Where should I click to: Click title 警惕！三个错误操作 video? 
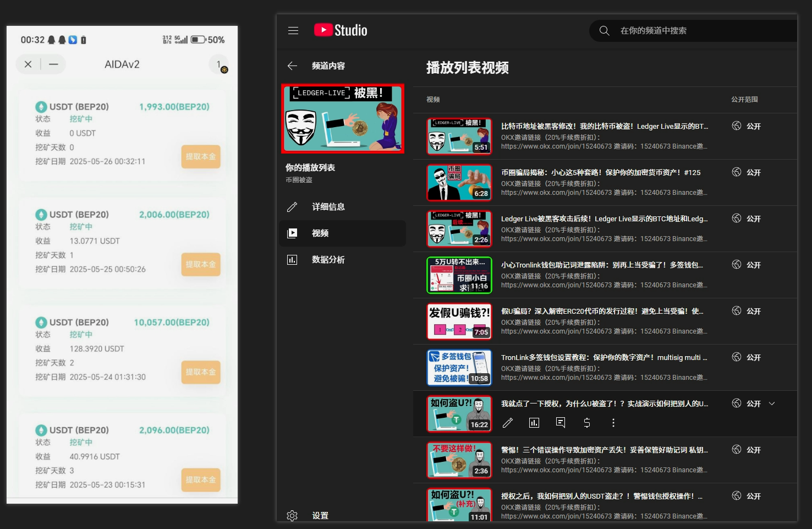tap(605, 450)
